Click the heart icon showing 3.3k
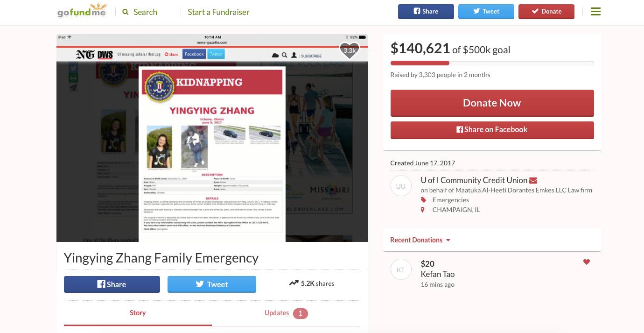Image resolution: width=644 pixels, height=333 pixels. click(349, 50)
